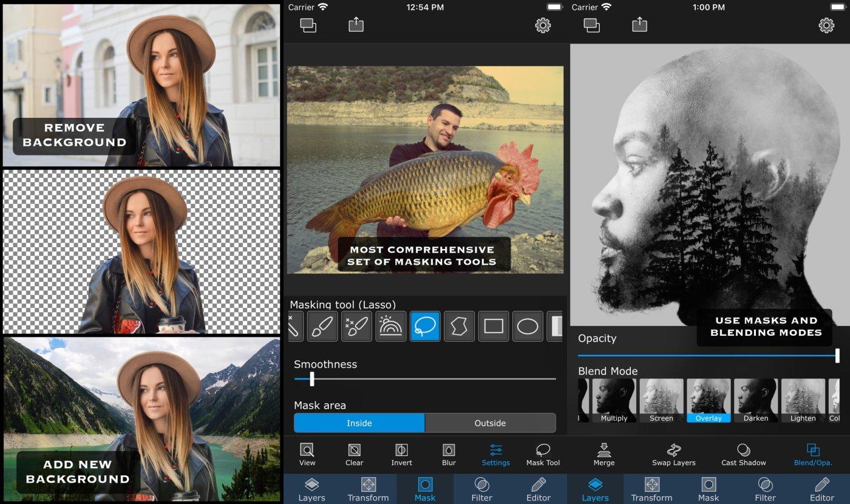Screen dimensions: 850x504
Task: Switch to Transform tab on masking screen
Action: click(x=368, y=489)
